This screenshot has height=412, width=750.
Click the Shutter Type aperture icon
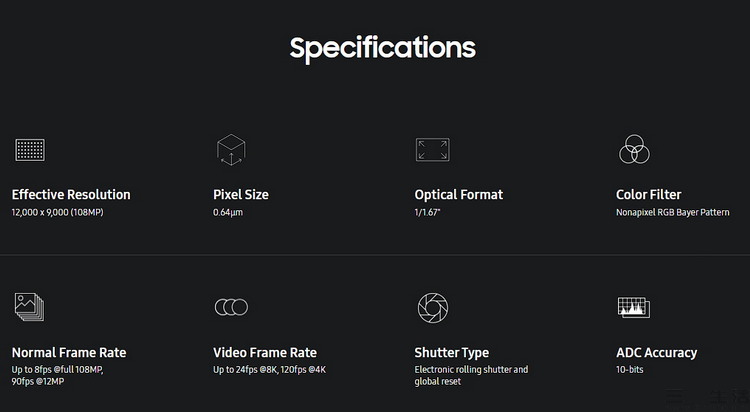click(x=432, y=307)
